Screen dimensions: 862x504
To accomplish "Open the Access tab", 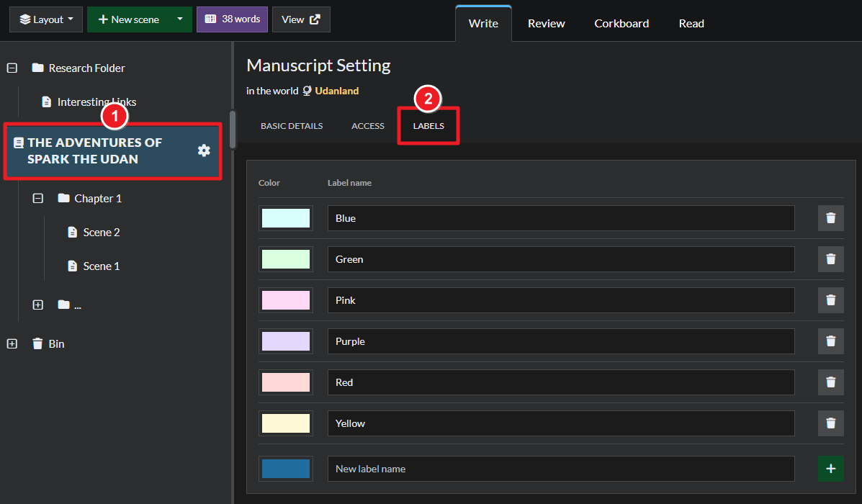I will pyautogui.click(x=368, y=126).
